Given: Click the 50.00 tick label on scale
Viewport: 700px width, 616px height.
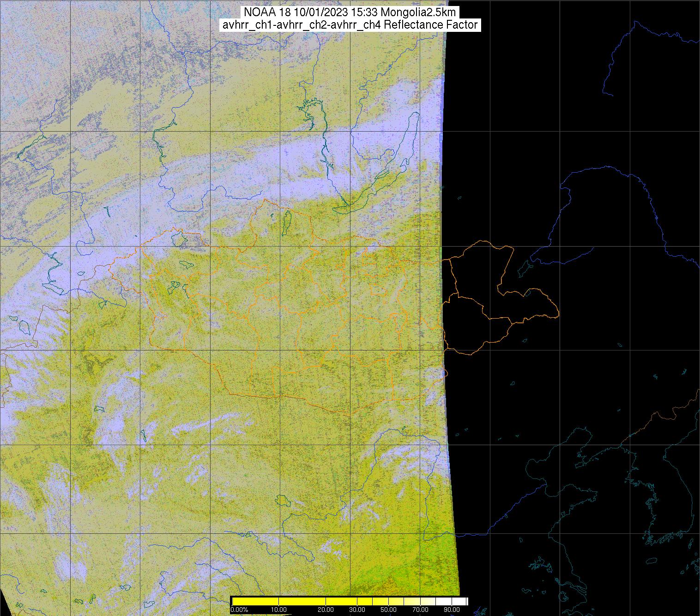Looking at the screenshot, I should [389, 610].
